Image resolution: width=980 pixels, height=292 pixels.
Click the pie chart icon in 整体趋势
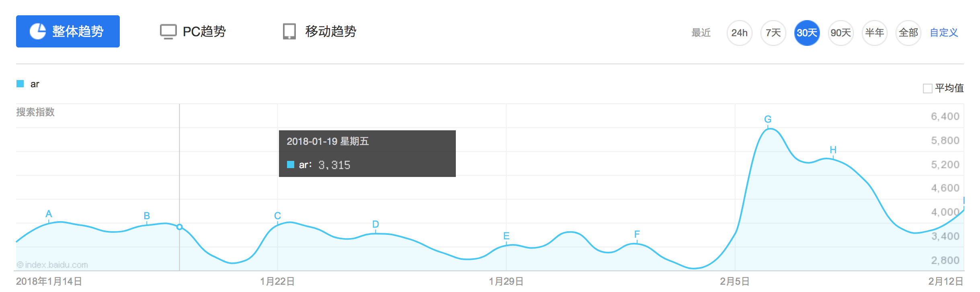(x=38, y=31)
